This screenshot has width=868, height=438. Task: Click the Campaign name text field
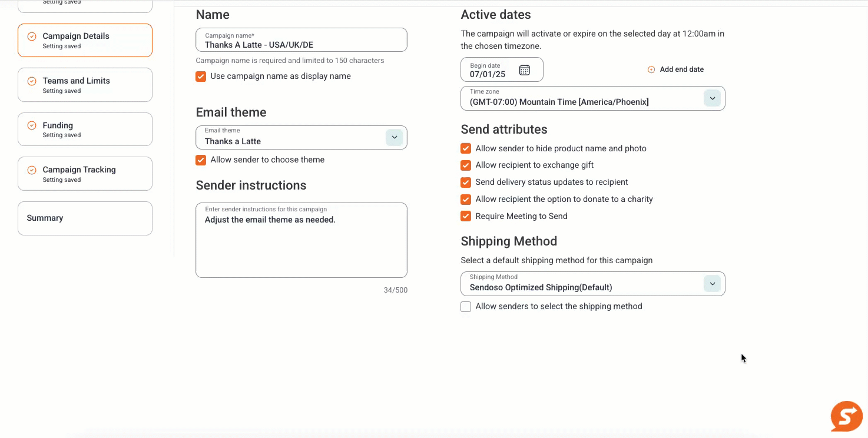[x=302, y=40]
